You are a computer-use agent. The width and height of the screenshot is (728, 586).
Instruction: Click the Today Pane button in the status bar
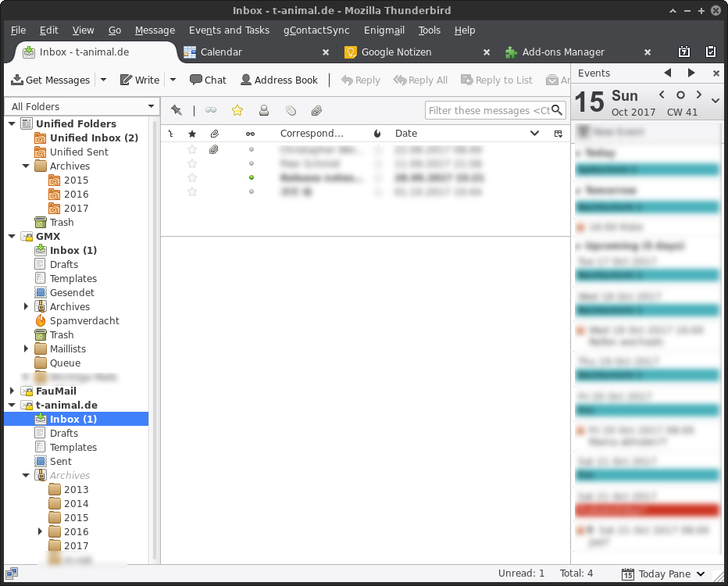[x=663, y=574]
